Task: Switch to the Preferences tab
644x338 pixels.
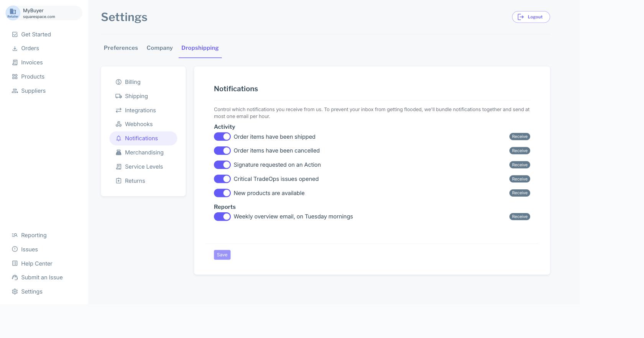Action: [x=121, y=48]
